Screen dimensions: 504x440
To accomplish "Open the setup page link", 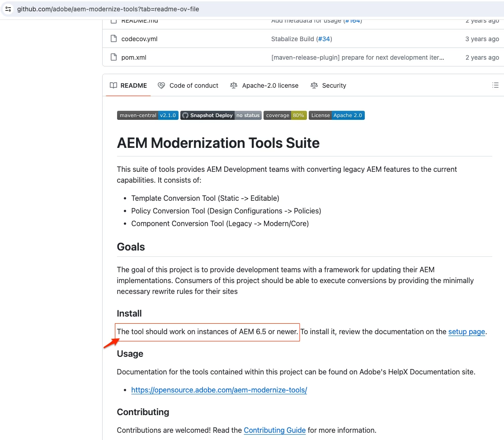I will pyautogui.click(x=466, y=331).
